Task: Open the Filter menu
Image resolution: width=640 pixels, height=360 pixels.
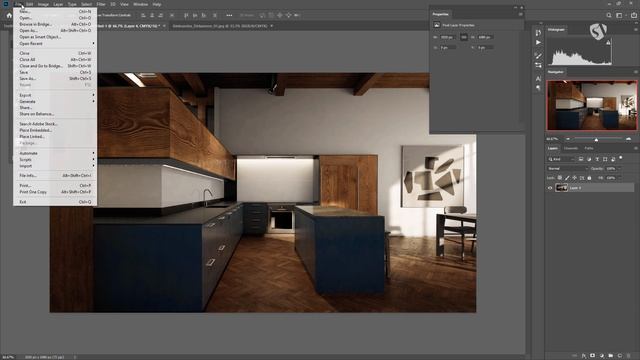Action: (x=101, y=4)
